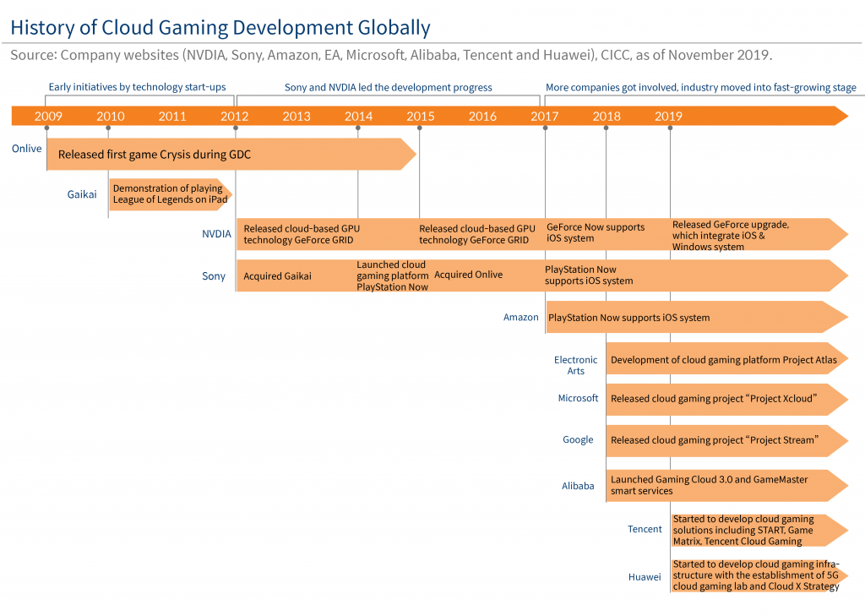Select the "Amazon" company label
Viewport: 865px width, 616px height.
520,318
